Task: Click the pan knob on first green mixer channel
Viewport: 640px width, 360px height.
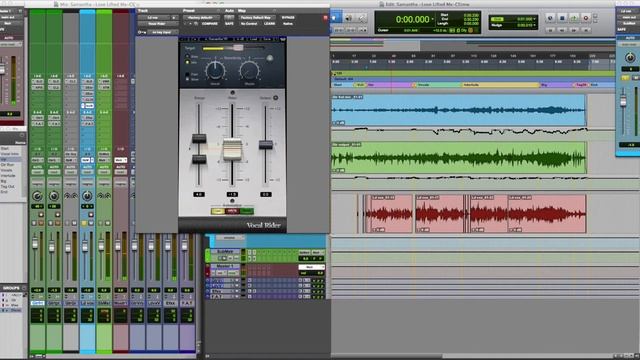Action: [x=37, y=196]
